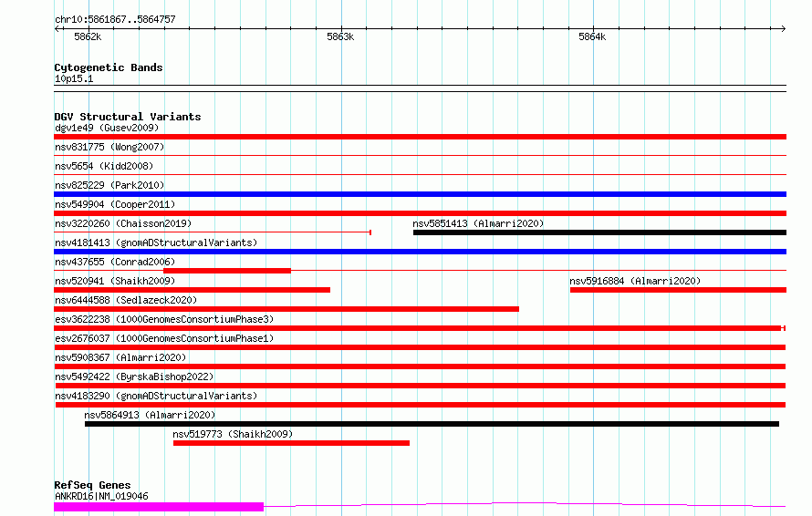Image resolution: width=812 pixels, height=516 pixels.
Task: Click the red nsv5916884 variant bar
Action: click(x=679, y=290)
